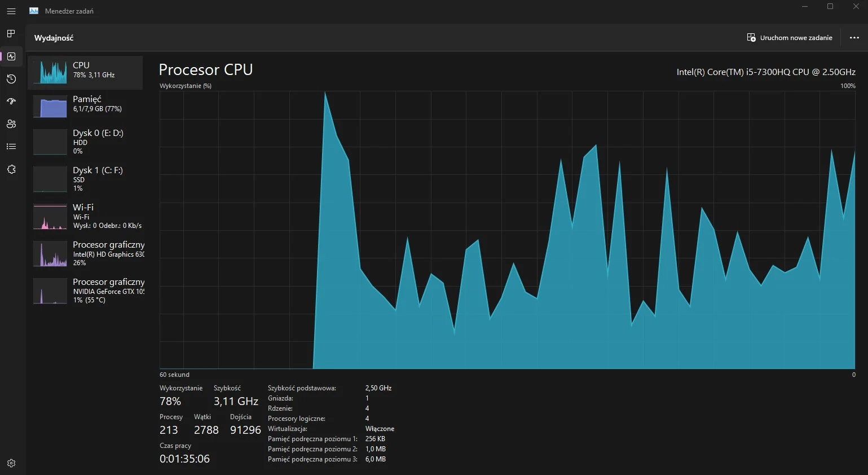Image resolution: width=868 pixels, height=475 pixels.
Task: Select 'Dysk 1 (C: F:)' SSD entry
Action: pos(85,179)
